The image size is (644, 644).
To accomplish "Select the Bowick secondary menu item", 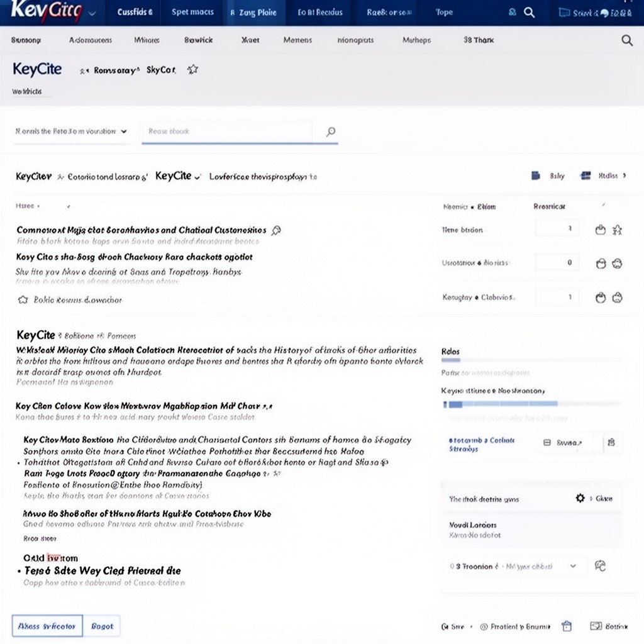I will click(198, 40).
